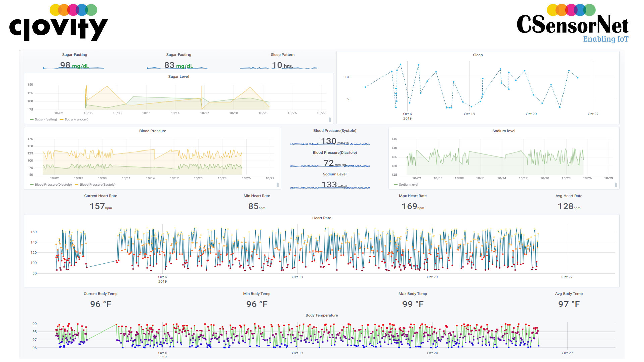Click the Enabling IoT tagline
The height and width of the screenshot is (362, 644).
click(x=605, y=39)
